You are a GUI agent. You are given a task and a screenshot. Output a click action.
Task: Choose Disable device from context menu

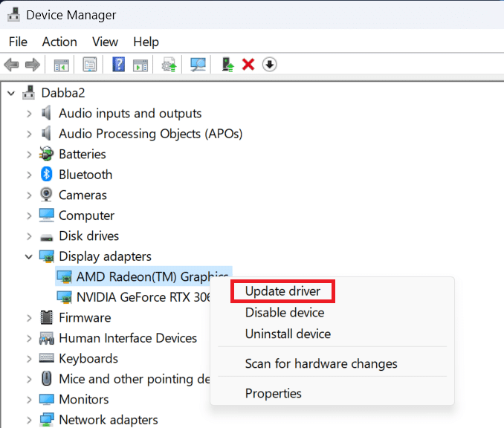[x=285, y=312]
